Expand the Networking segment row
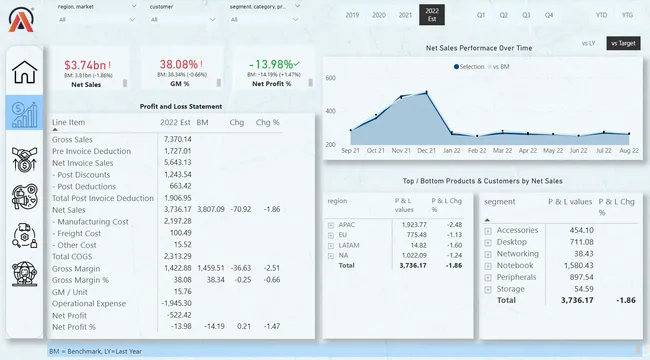This screenshot has width=650, height=360. tap(488, 254)
